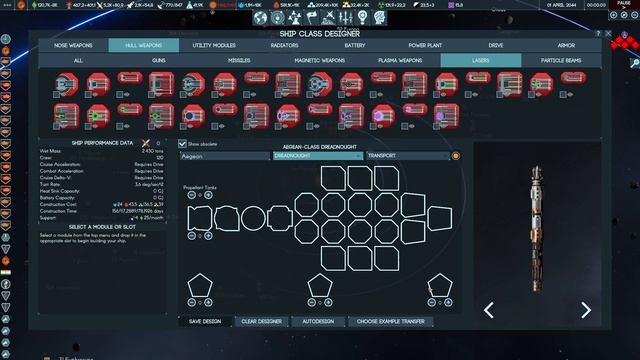This screenshot has height=360, width=640.
Task: Open the fleets spaceship icon
Action: pos(329,18)
